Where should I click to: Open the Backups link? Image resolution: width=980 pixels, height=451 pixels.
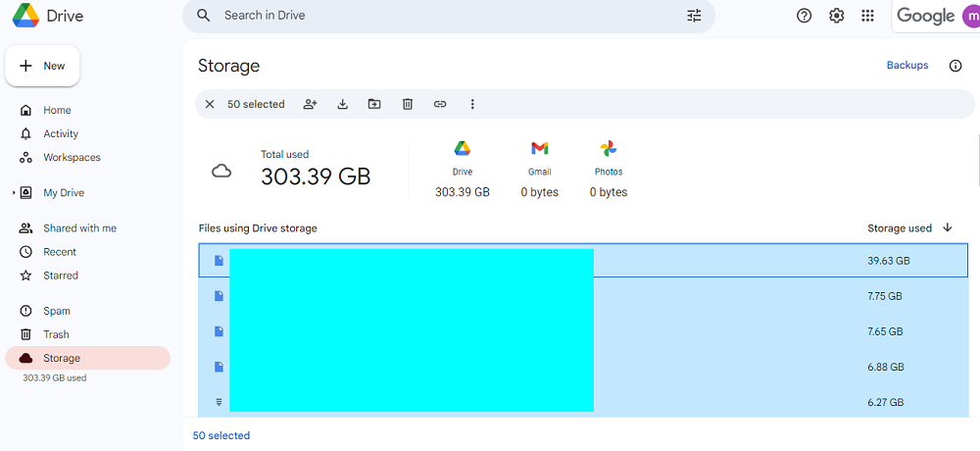pyautogui.click(x=906, y=66)
